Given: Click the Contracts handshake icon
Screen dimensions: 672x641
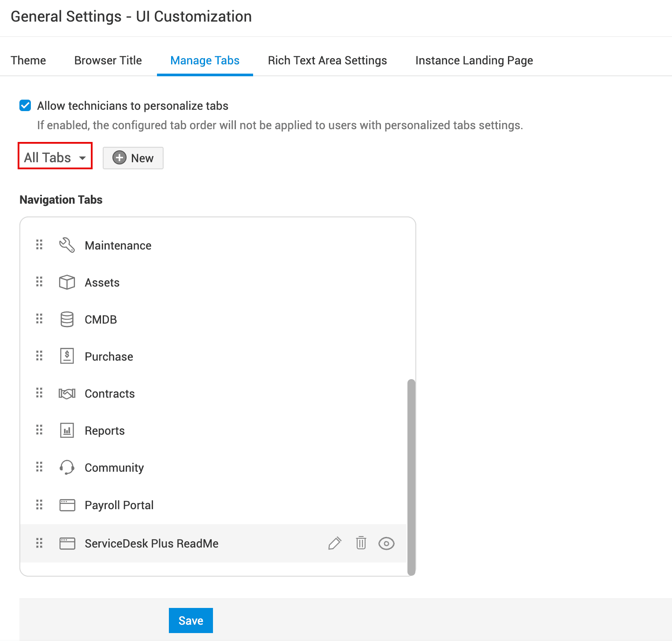Looking at the screenshot, I should 67,393.
